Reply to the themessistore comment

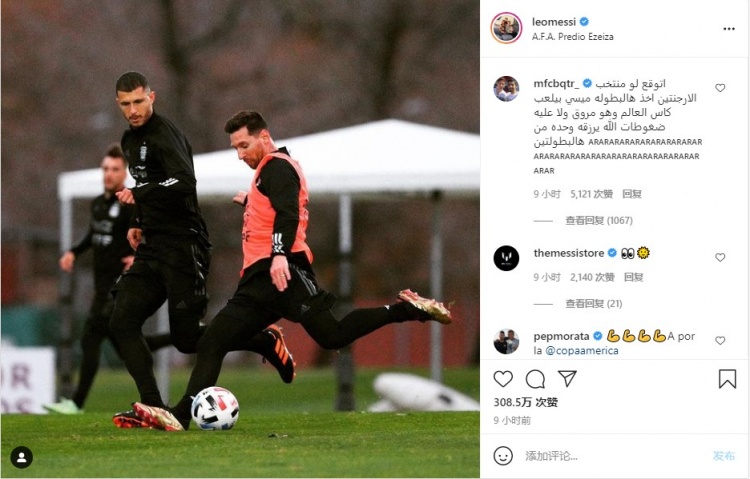click(x=633, y=277)
